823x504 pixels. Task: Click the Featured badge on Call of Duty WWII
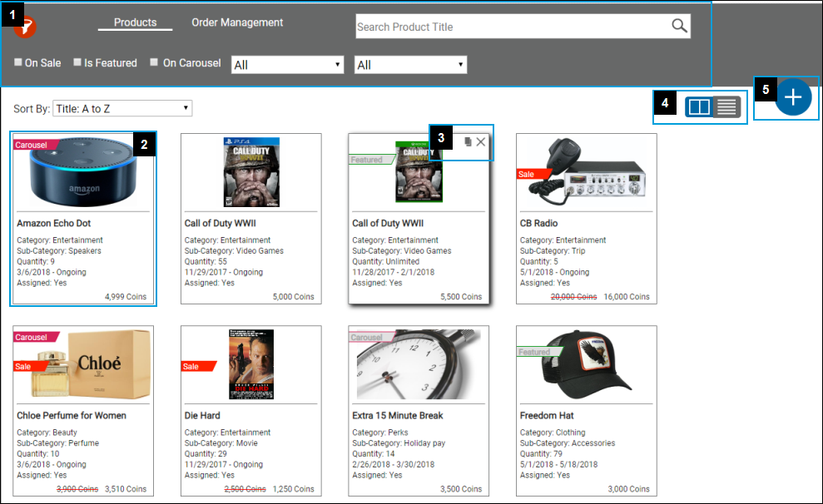[370, 160]
